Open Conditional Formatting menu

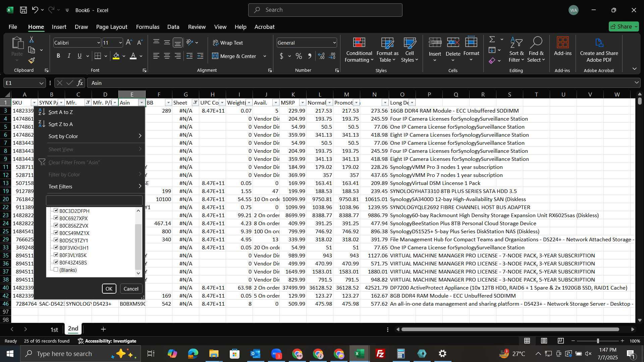coord(359,50)
